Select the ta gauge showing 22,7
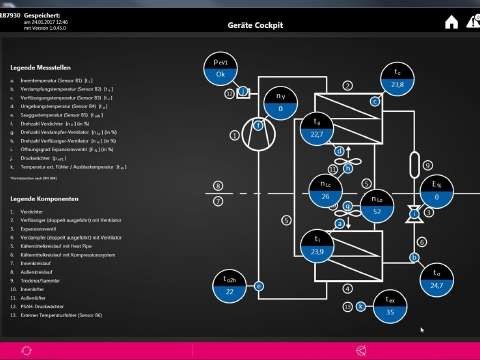This screenshot has width=480, height=360. [317, 129]
